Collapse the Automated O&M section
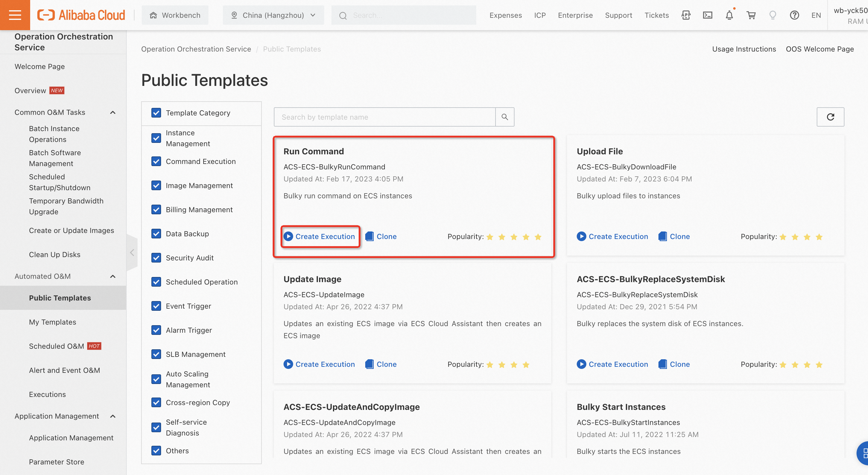Viewport: 868px width, 475px height. click(x=113, y=276)
